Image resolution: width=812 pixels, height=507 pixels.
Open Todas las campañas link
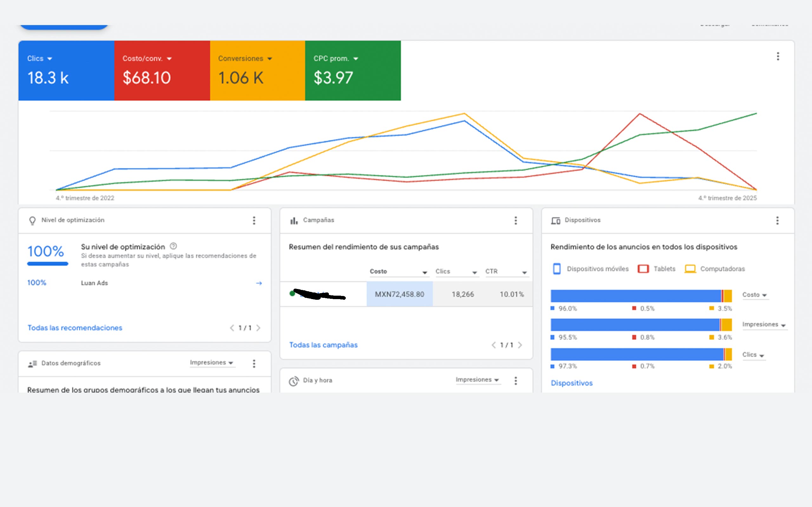(323, 345)
